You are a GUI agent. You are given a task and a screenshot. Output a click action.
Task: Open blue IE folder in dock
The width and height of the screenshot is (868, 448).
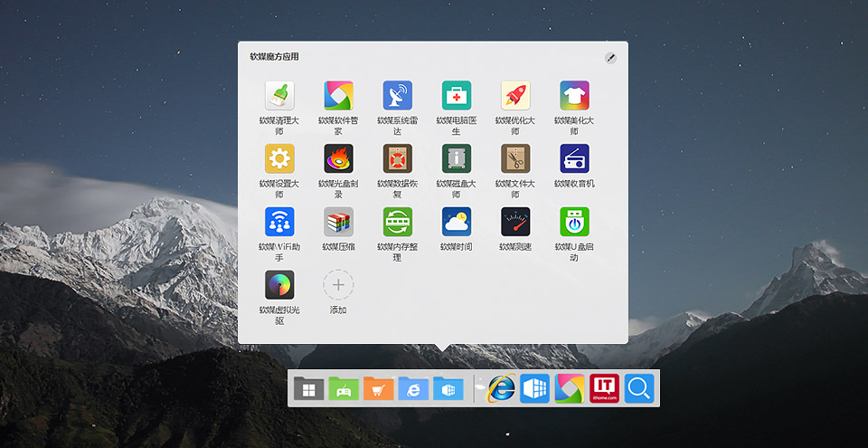(x=413, y=388)
